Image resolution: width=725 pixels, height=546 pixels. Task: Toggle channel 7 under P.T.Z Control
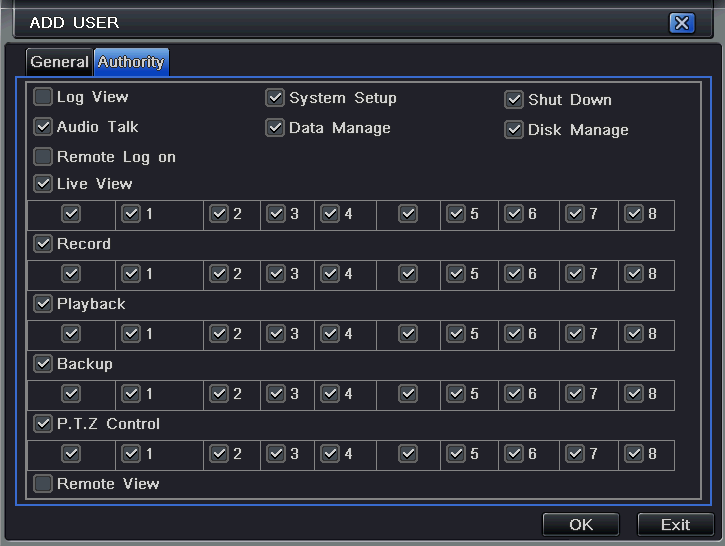(575, 454)
